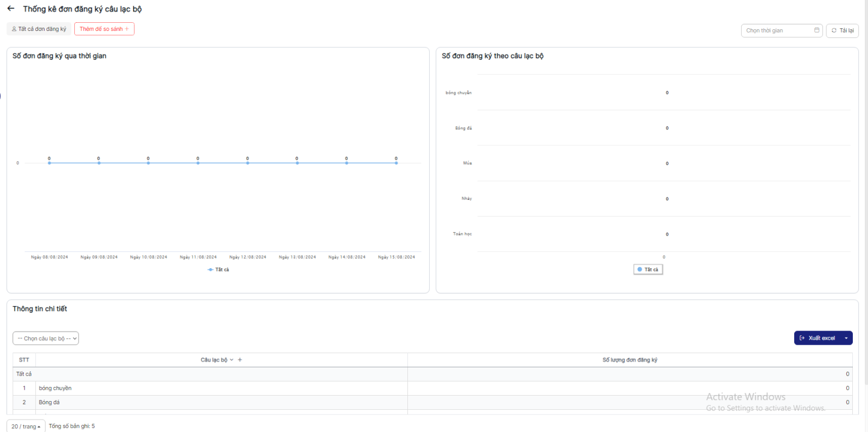Click the chevron on the Câu lạc bộ column
The width and height of the screenshot is (868, 432).
click(232, 360)
